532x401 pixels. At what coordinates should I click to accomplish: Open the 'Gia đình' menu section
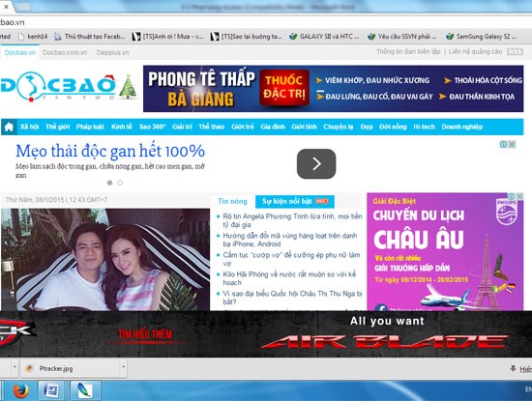point(273,127)
